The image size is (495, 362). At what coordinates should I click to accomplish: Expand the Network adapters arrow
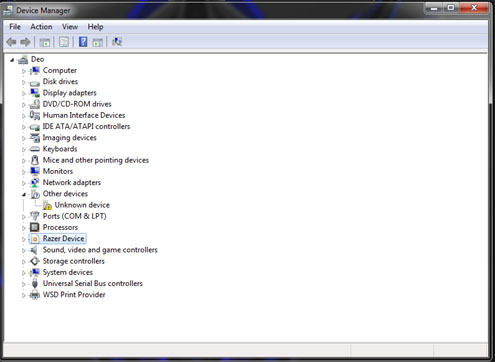24,183
